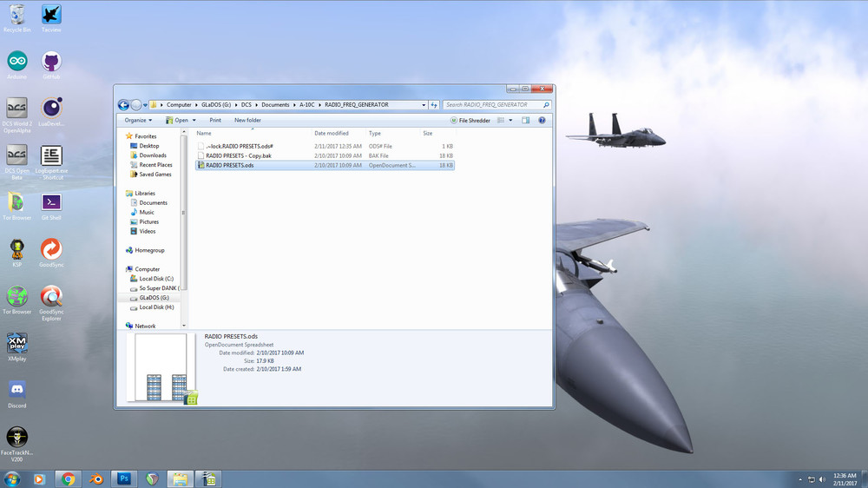Screen dimensions: 868x488
Task: Open the Recycle Bin desktop icon
Action: coord(17,18)
